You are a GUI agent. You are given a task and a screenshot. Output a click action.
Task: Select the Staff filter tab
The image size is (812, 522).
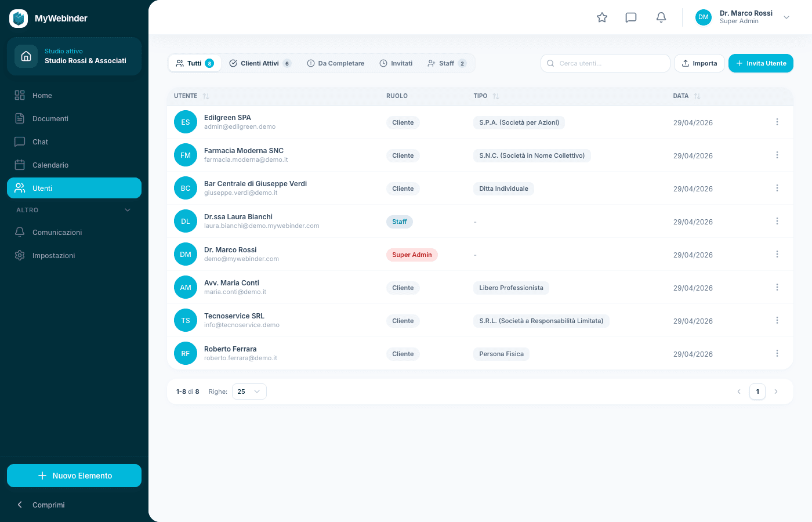coord(447,63)
